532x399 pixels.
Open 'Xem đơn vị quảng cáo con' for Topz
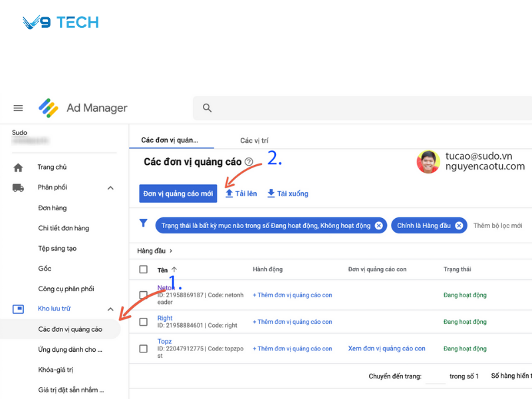(x=388, y=348)
